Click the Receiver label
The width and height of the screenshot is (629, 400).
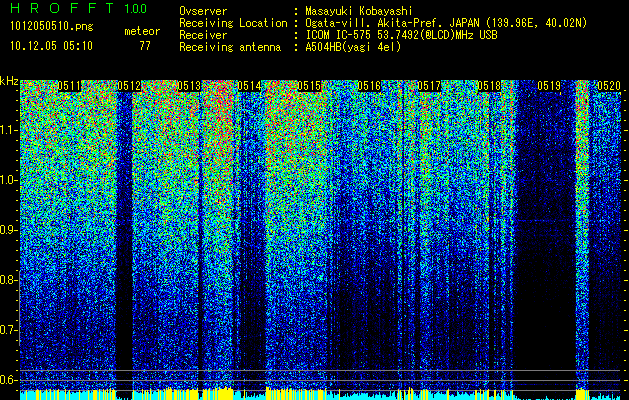click(203, 35)
